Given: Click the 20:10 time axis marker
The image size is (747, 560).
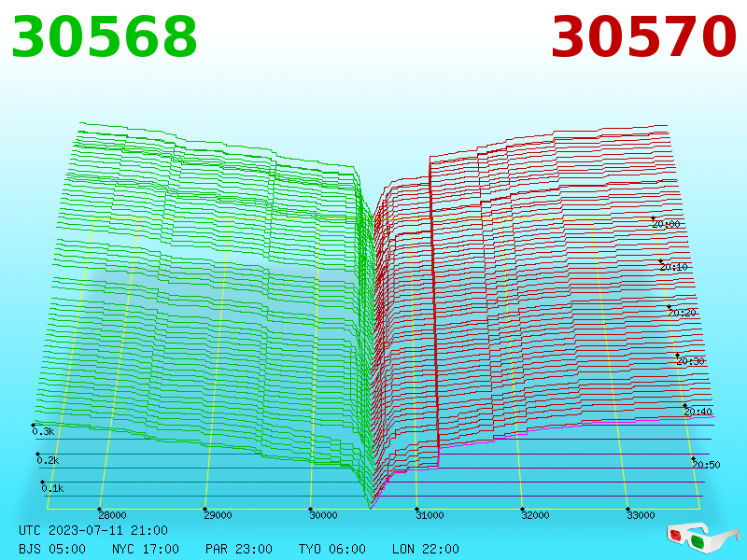Looking at the screenshot, I should [673, 267].
